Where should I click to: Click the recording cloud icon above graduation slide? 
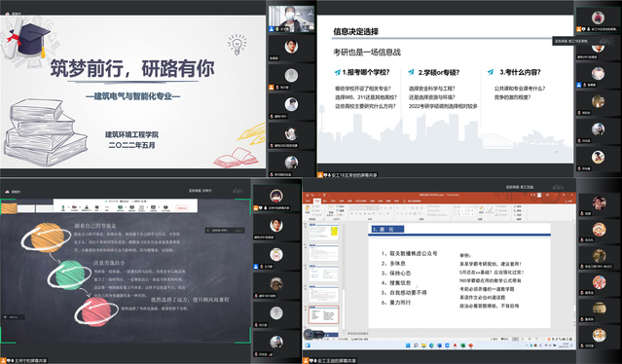click(x=7, y=14)
